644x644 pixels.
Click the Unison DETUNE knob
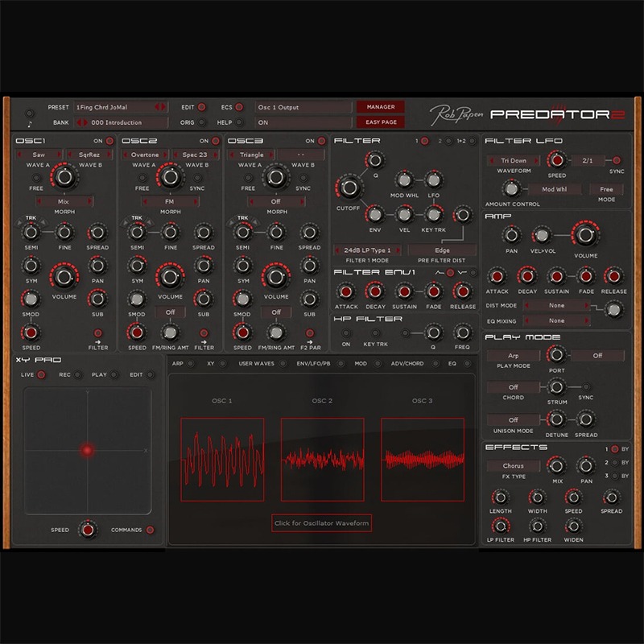(556, 419)
